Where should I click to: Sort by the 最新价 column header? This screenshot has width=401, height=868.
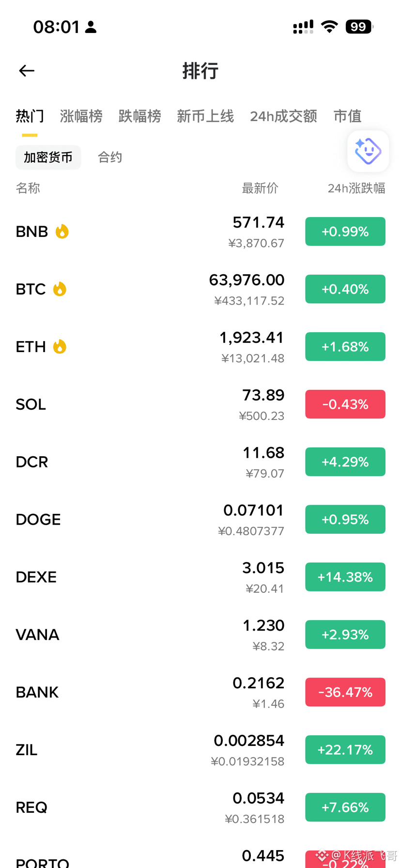(260, 188)
